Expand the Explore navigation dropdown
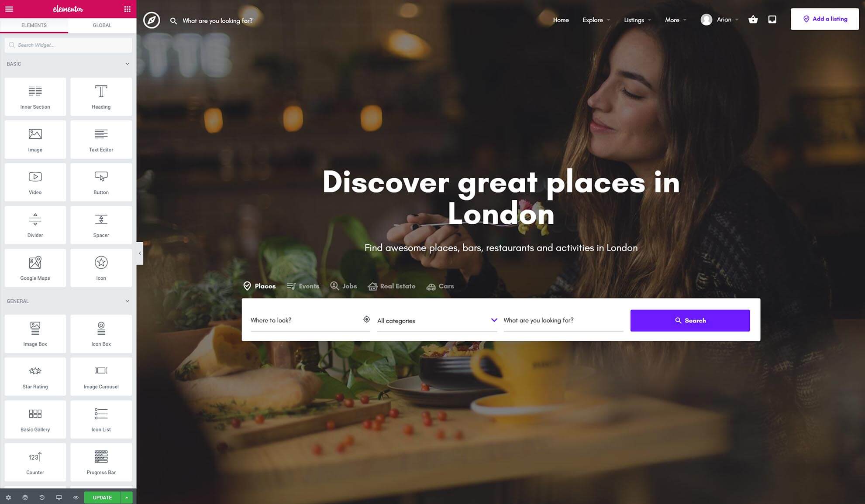Image resolution: width=865 pixels, height=504 pixels. point(596,20)
